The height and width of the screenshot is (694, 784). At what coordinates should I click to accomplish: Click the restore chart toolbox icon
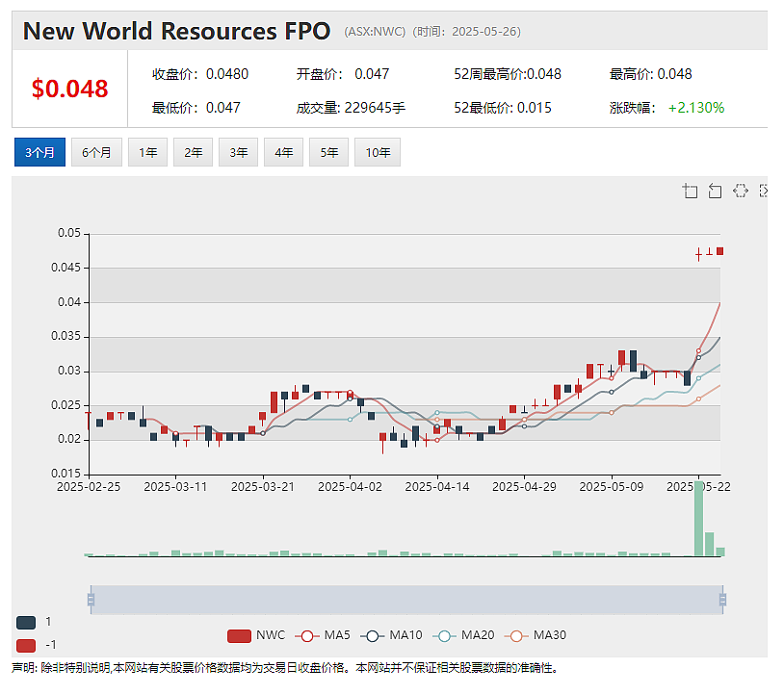click(741, 191)
